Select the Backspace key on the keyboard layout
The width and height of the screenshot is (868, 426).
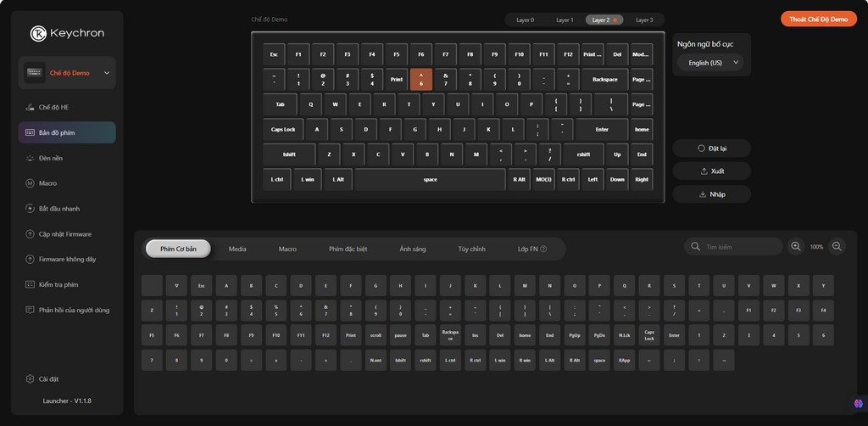click(x=604, y=80)
